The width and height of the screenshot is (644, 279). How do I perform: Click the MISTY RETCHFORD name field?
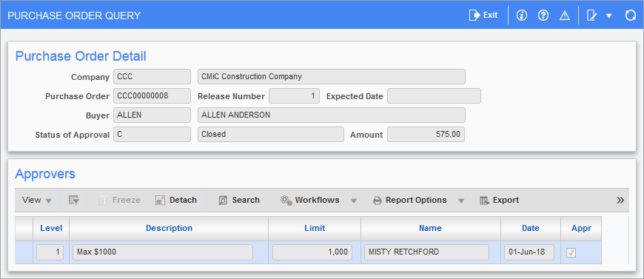[x=426, y=252]
